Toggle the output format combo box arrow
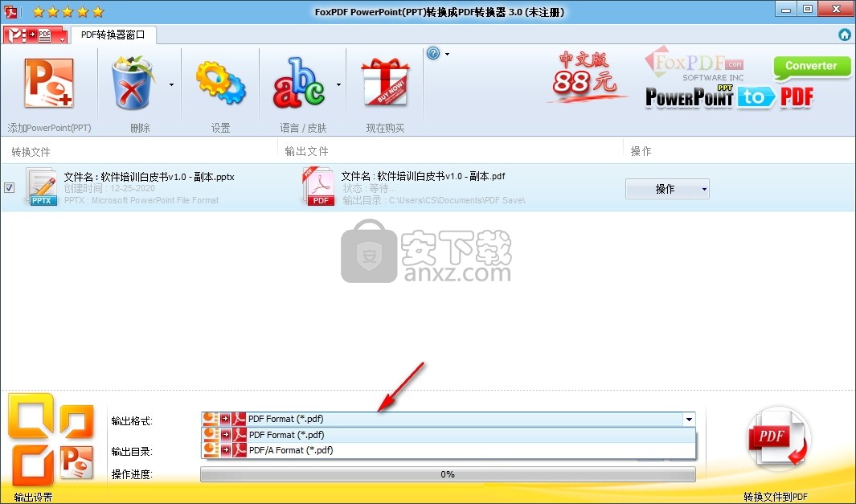The height and width of the screenshot is (504, 856). pos(689,419)
